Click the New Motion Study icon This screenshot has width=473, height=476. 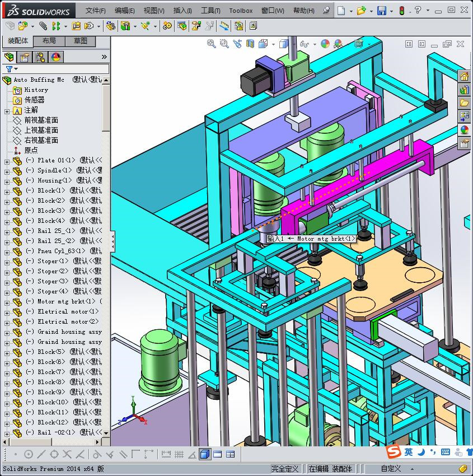[167, 26]
